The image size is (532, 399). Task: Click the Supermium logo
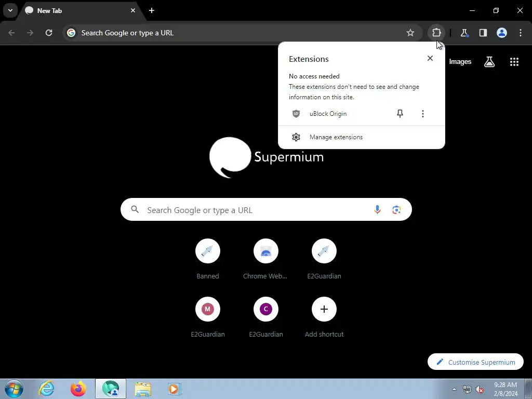coord(267,157)
